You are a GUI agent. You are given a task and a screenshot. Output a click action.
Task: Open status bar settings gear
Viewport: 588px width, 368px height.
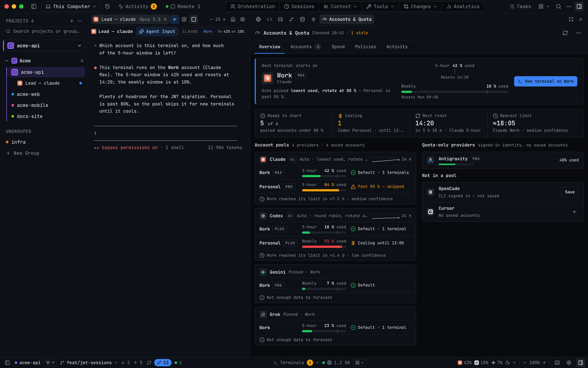[569, 363]
